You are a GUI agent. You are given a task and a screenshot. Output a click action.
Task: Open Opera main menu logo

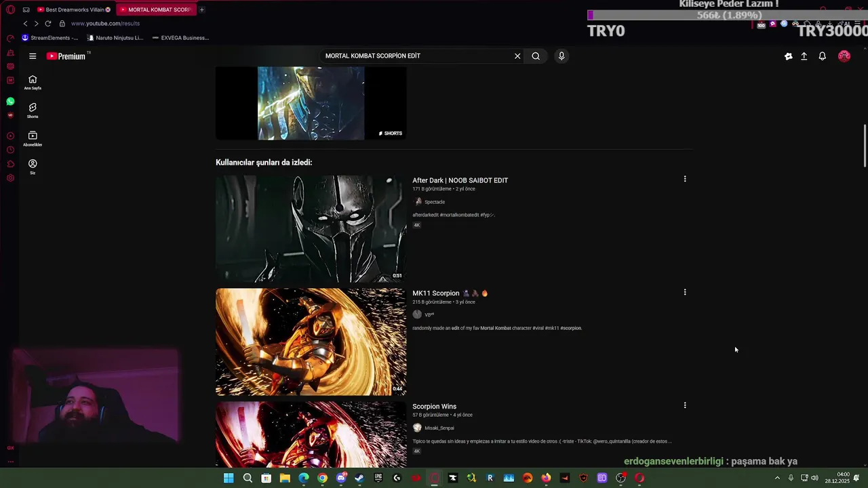click(x=10, y=9)
